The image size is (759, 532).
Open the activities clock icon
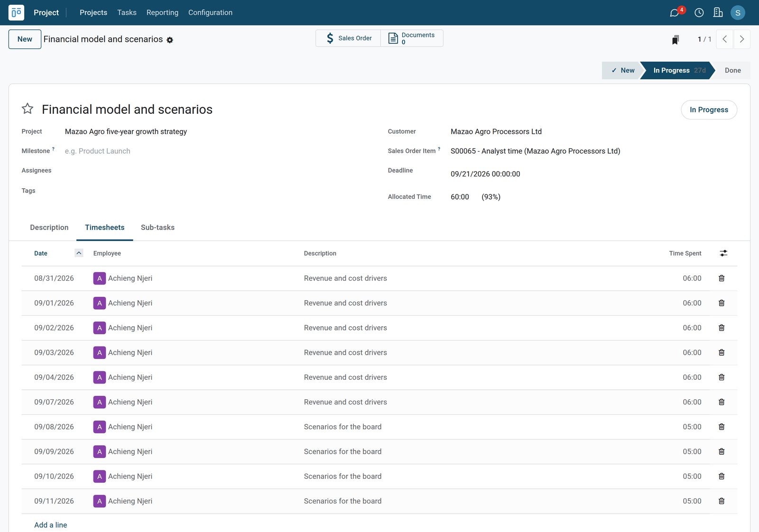click(x=699, y=13)
